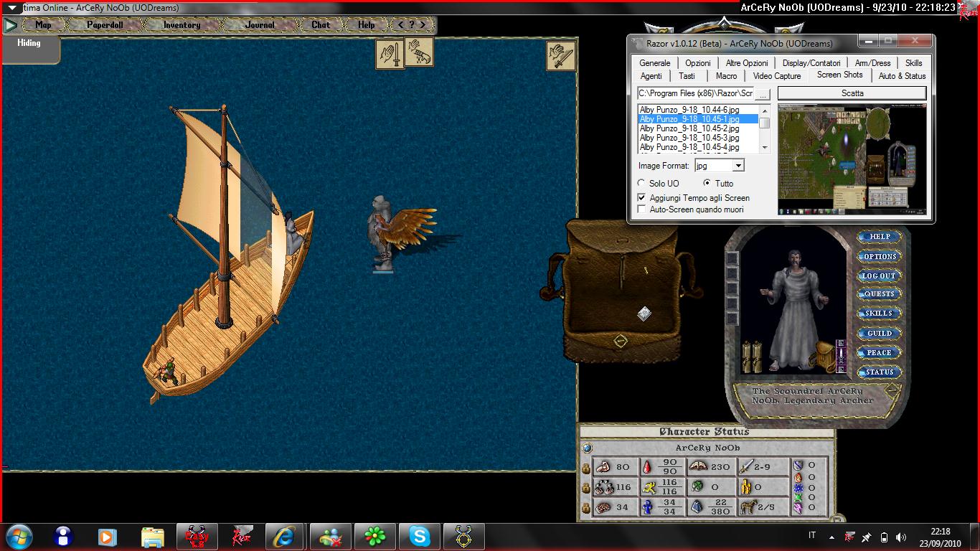Open the Skills tab in Razor

click(x=914, y=63)
